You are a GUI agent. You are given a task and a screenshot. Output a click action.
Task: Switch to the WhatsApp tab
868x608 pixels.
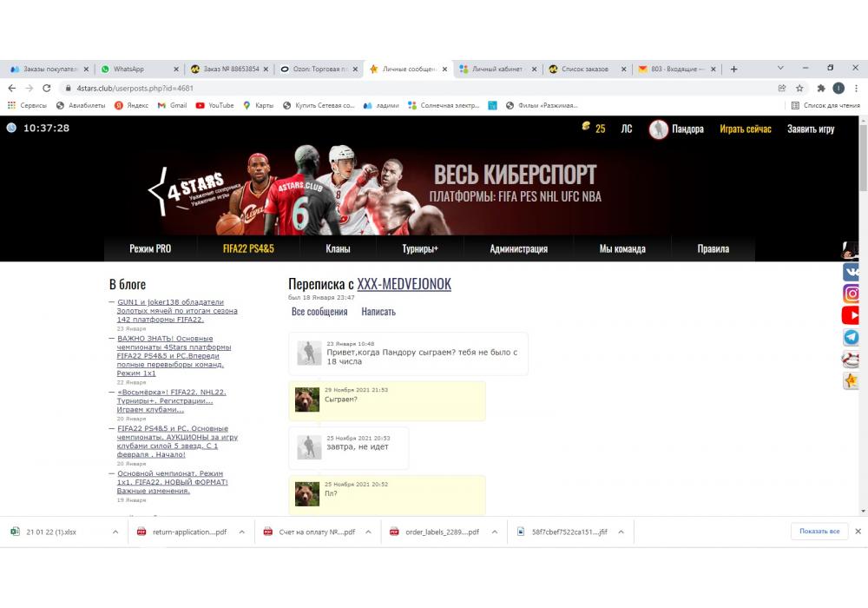[x=140, y=69]
